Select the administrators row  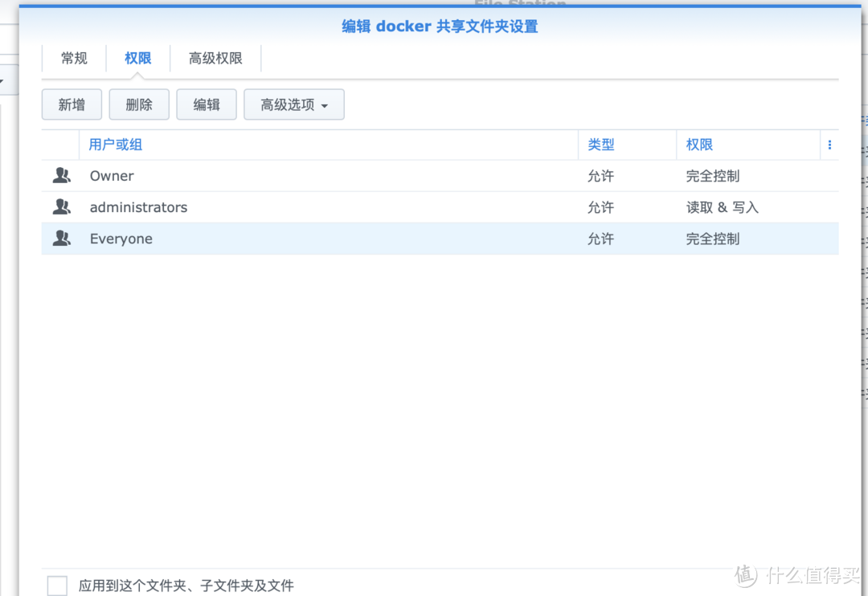click(321, 206)
